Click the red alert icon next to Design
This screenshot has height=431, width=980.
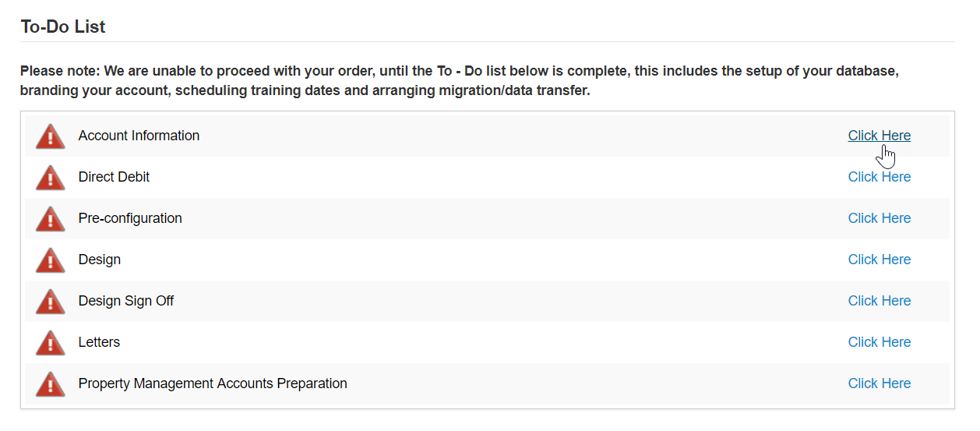[51, 261]
